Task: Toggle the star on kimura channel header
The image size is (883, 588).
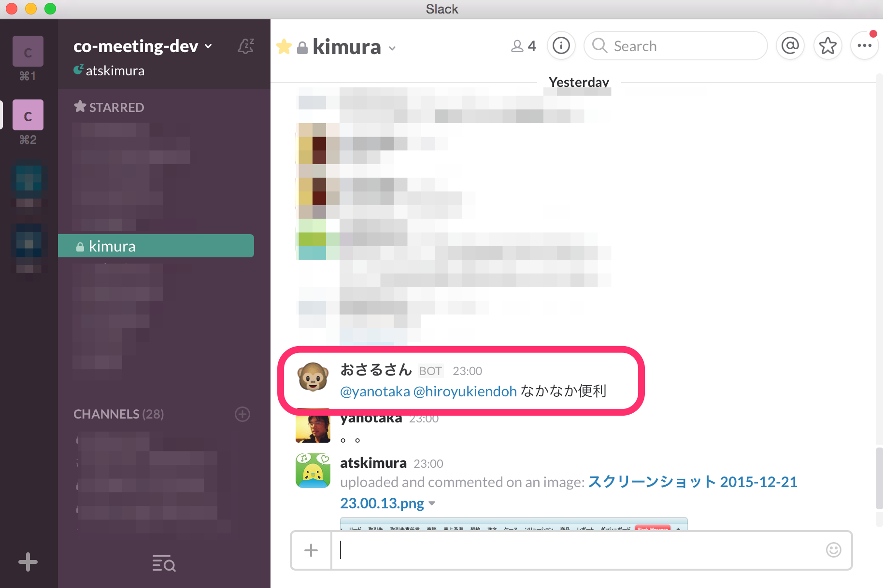Action: (284, 47)
